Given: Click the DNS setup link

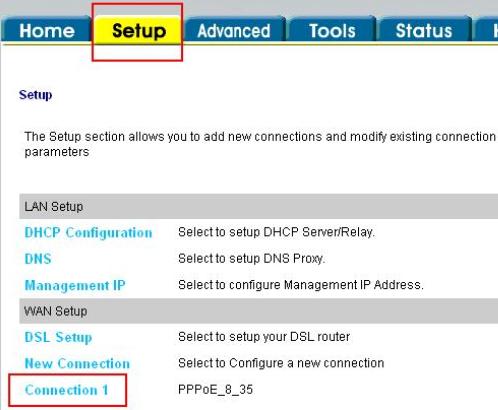Looking at the screenshot, I should coord(38,259).
